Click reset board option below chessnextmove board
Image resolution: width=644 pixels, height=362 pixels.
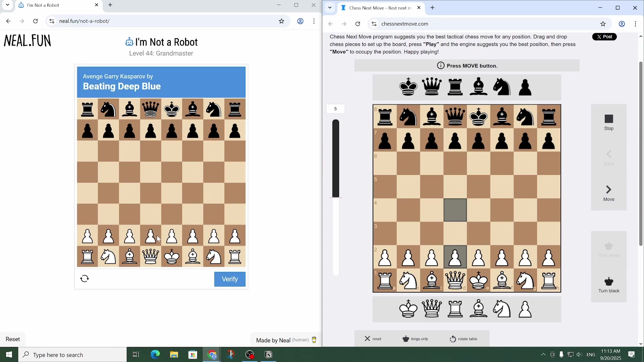coord(373,339)
